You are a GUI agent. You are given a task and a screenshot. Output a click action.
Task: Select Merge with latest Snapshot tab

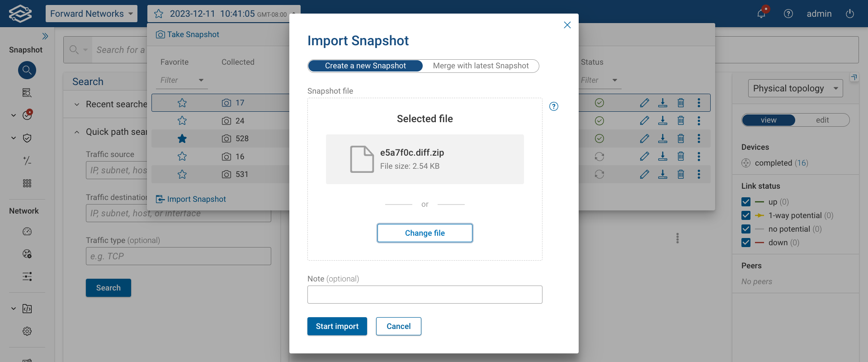(x=481, y=66)
